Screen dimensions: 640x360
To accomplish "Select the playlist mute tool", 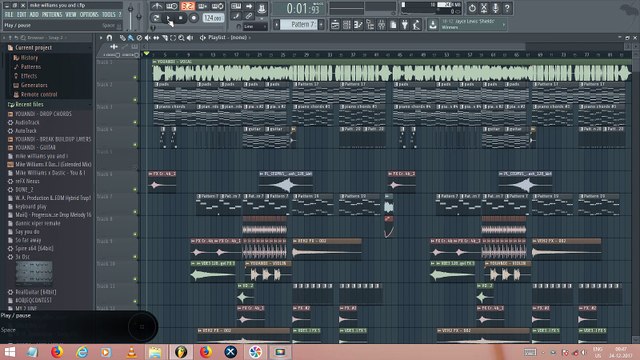I will pyautogui.click(x=147, y=38).
